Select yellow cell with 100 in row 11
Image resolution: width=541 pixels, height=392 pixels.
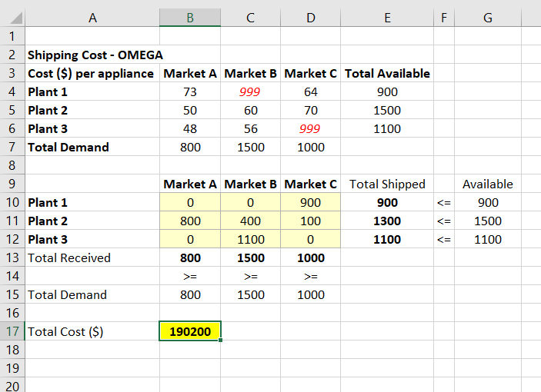(x=311, y=221)
